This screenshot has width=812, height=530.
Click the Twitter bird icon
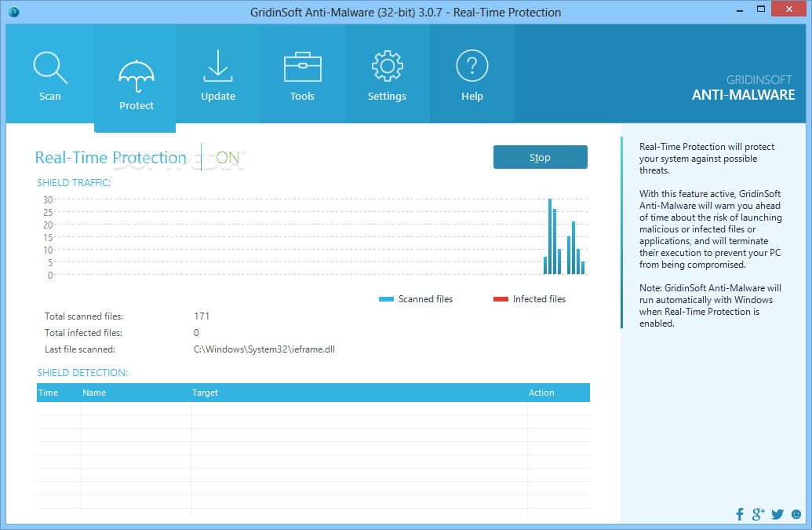pos(777,514)
